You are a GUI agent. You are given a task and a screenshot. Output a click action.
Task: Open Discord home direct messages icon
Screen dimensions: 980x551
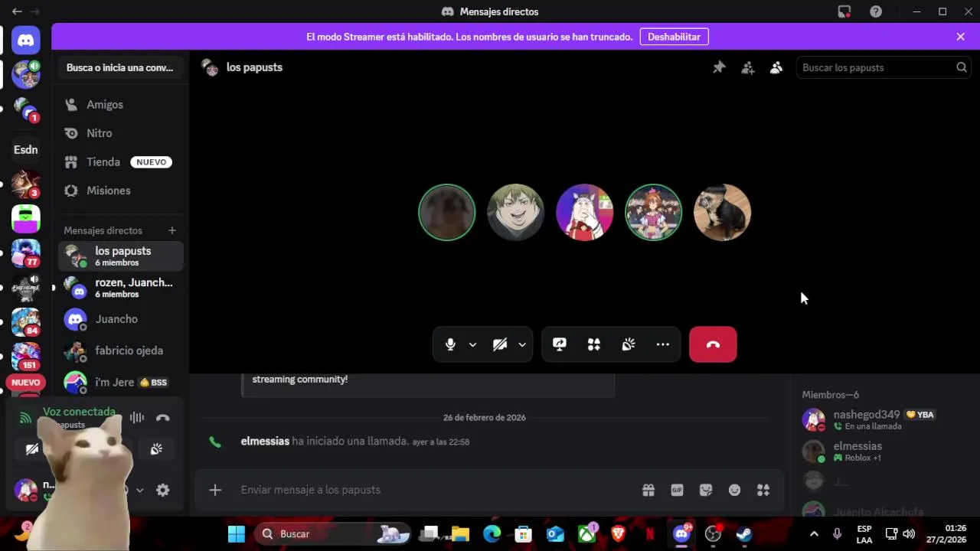26,41
